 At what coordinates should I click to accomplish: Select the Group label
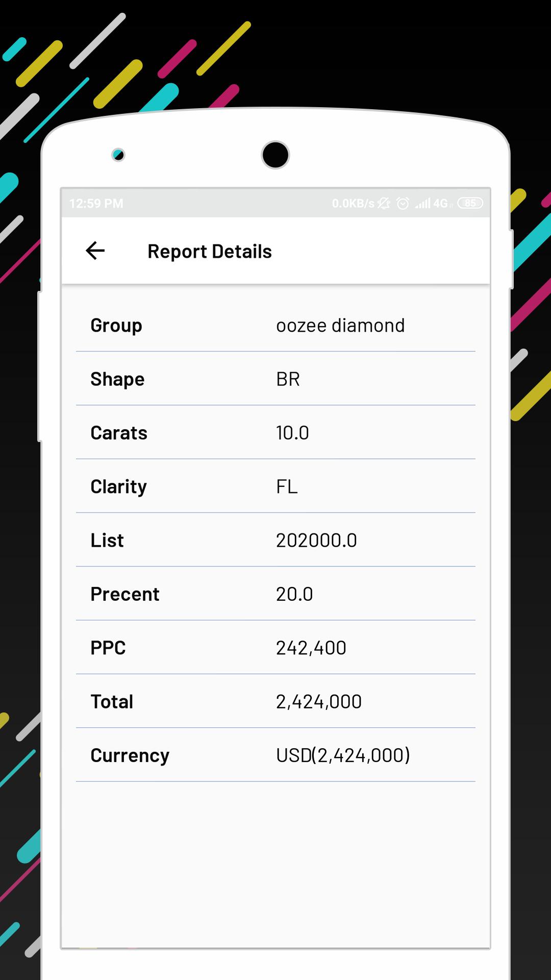point(116,326)
